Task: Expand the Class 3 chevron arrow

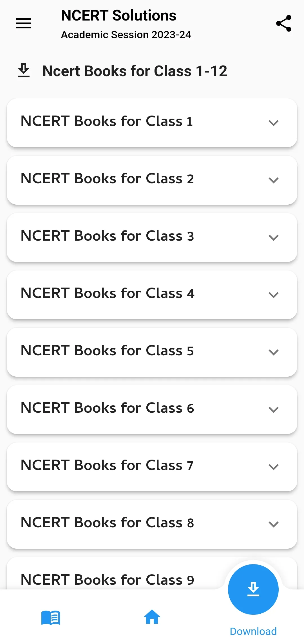Action: coord(273,238)
